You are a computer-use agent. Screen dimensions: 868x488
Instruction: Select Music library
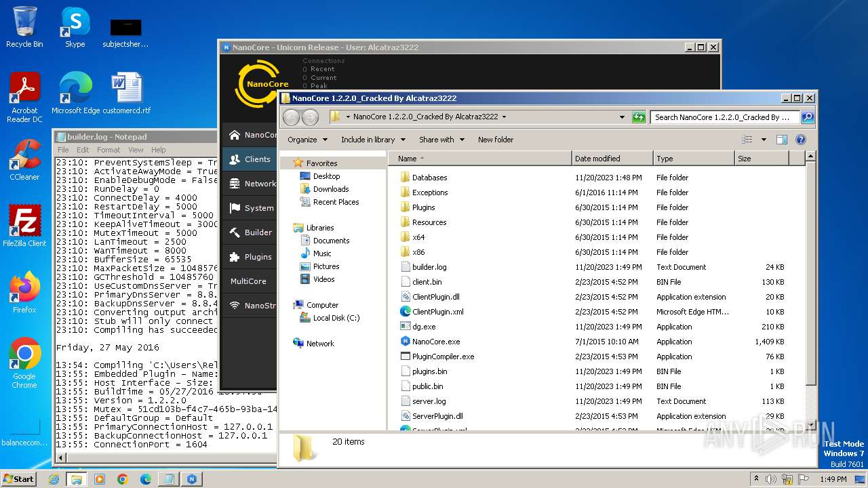coord(322,253)
